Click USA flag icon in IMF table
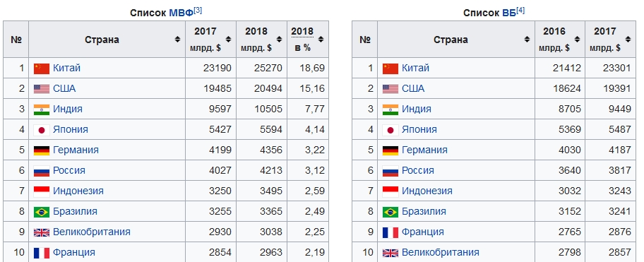644x262 pixels. coord(42,89)
